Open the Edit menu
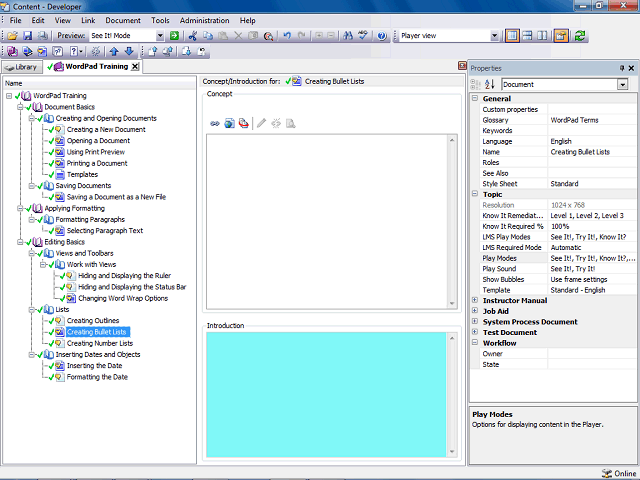 pos(38,20)
